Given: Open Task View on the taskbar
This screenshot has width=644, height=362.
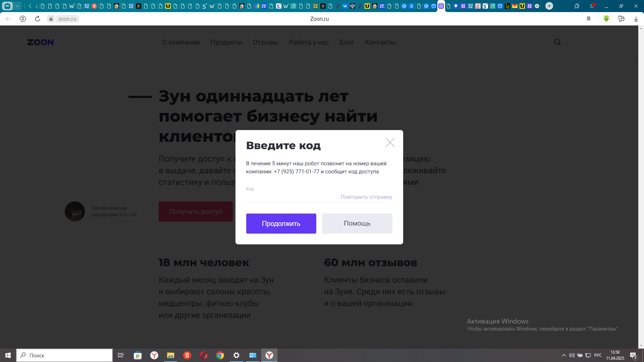Looking at the screenshot, I should [121, 355].
